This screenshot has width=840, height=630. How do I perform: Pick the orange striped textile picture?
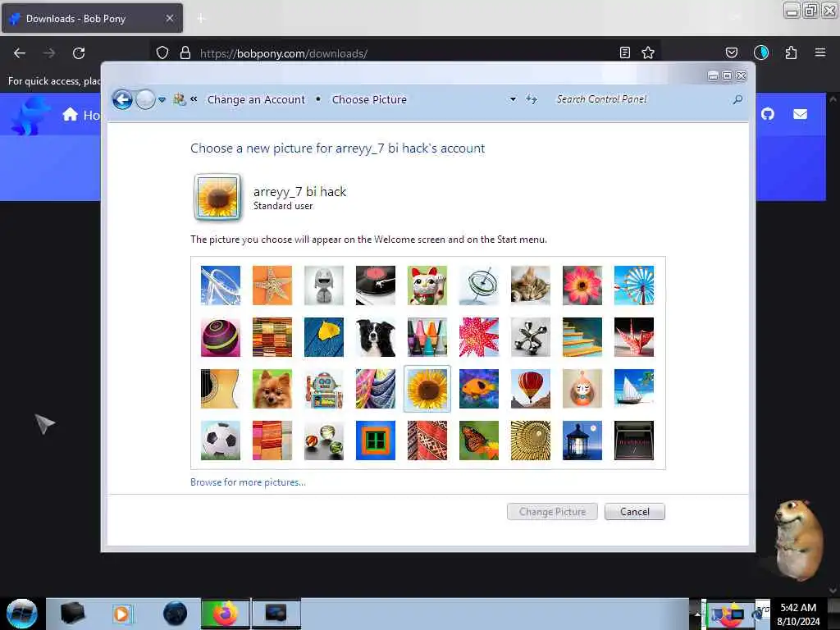click(x=272, y=441)
